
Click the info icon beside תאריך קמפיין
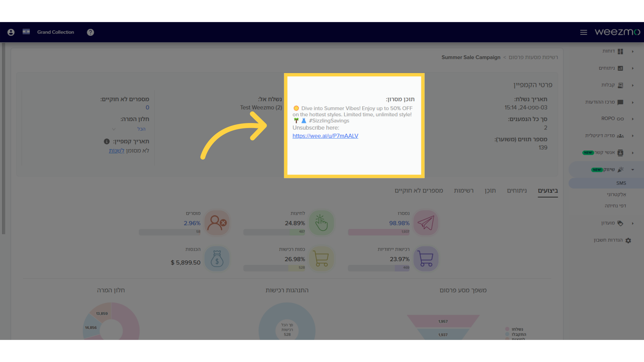tap(107, 141)
